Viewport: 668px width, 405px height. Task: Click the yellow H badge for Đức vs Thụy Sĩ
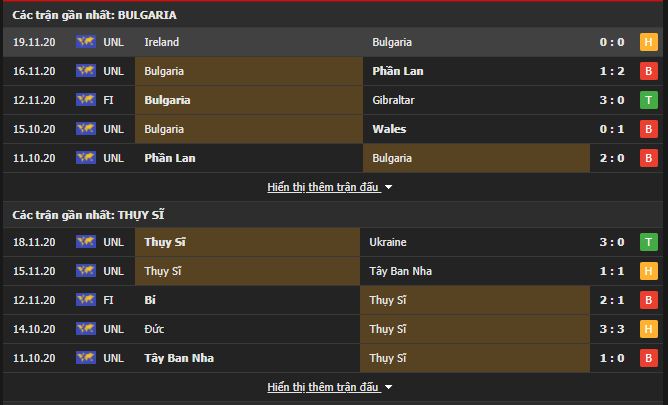click(x=648, y=329)
